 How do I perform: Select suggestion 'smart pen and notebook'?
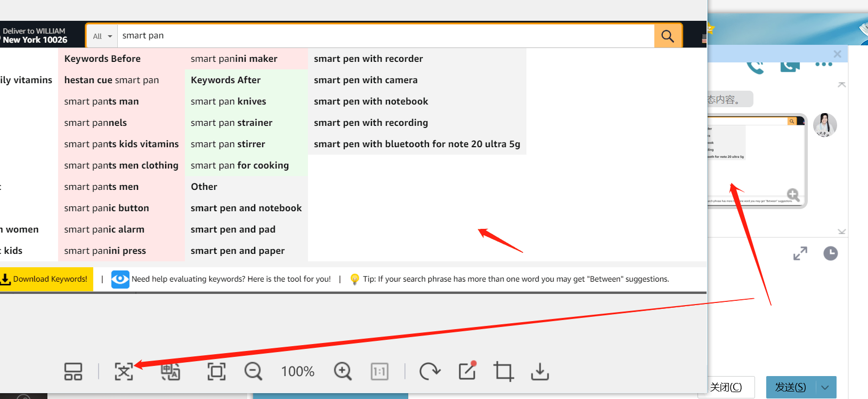point(246,208)
